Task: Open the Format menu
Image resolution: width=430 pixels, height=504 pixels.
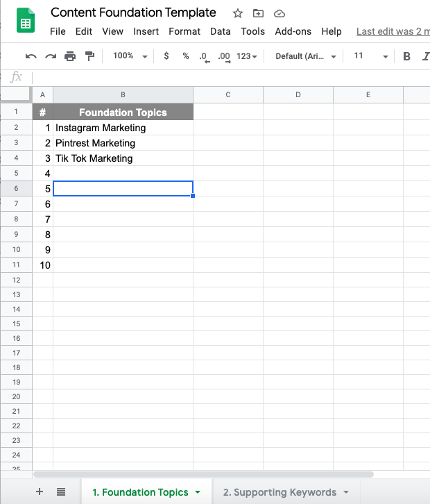Action: click(x=184, y=31)
